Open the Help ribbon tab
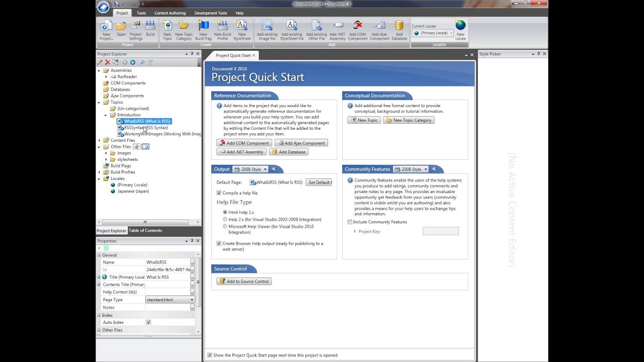Image resolution: width=644 pixels, height=362 pixels. (239, 13)
